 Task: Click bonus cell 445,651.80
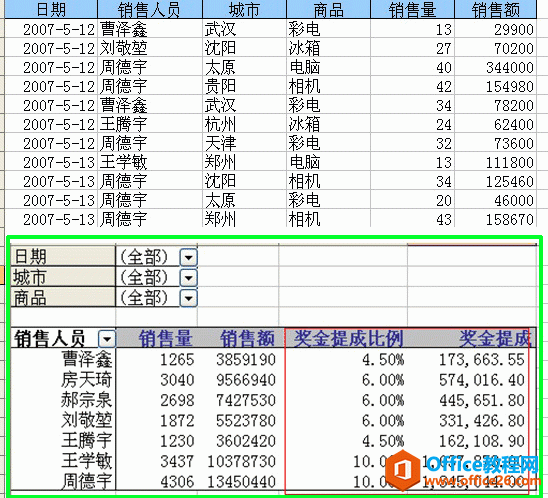pos(482,400)
